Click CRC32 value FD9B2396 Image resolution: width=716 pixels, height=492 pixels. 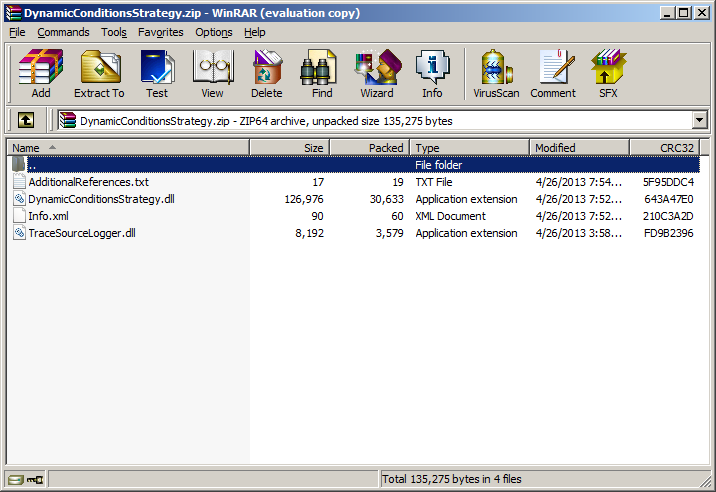coord(669,233)
